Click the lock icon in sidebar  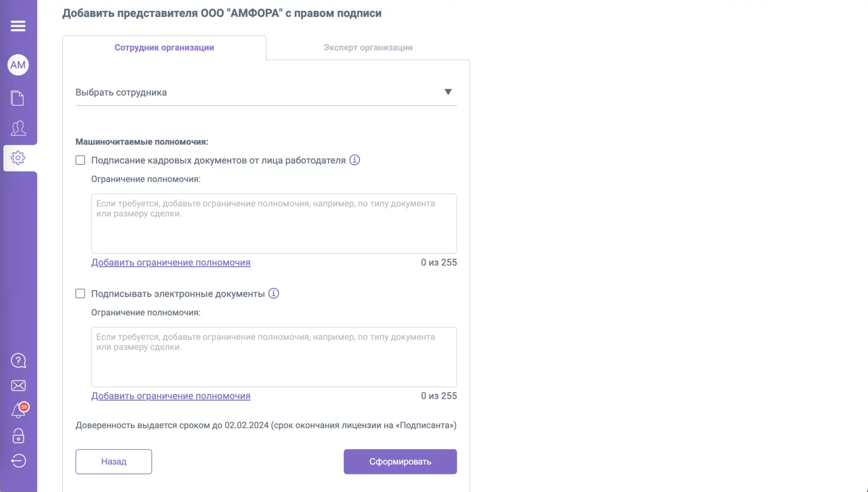point(18,436)
